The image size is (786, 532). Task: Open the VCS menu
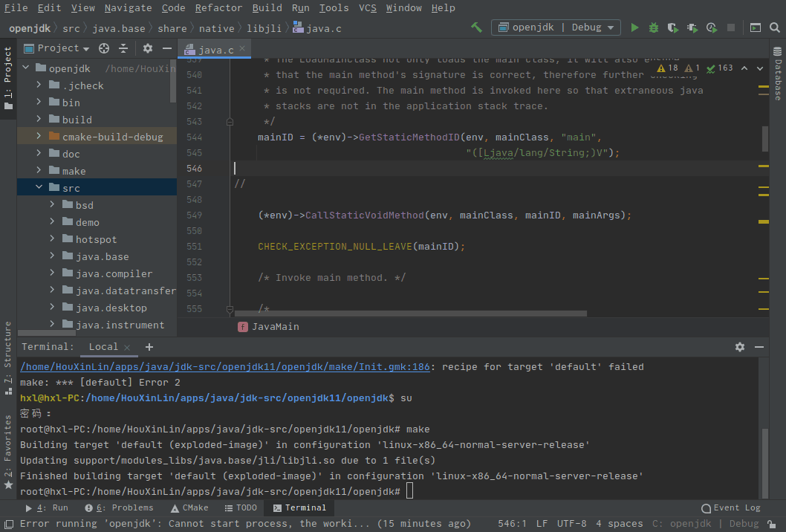coord(368,8)
